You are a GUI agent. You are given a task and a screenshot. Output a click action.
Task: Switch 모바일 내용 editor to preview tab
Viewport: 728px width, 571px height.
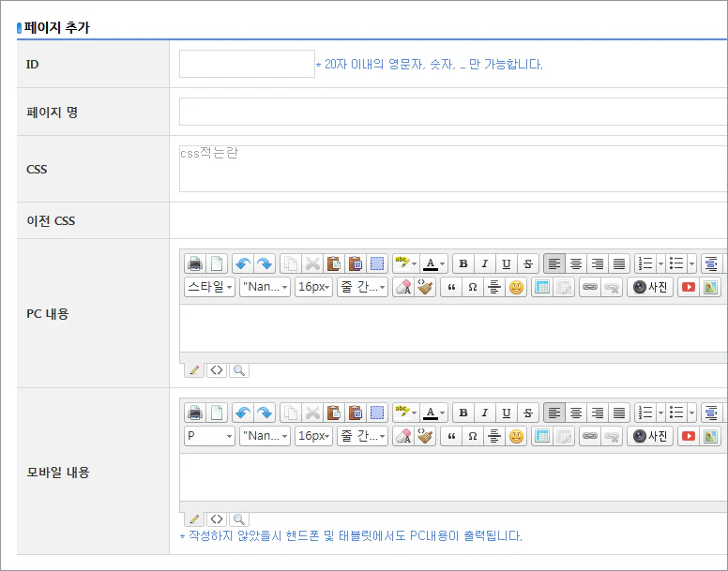point(239,519)
